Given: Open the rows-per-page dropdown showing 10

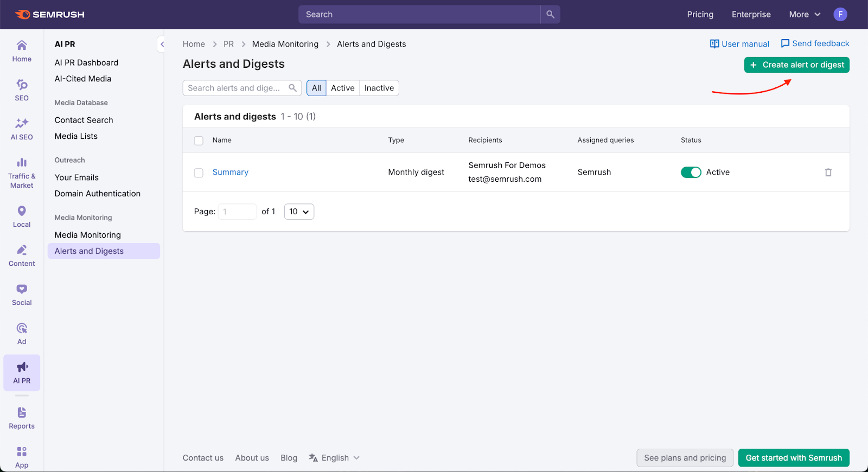Looking at the screenshot, I should 299,212.
